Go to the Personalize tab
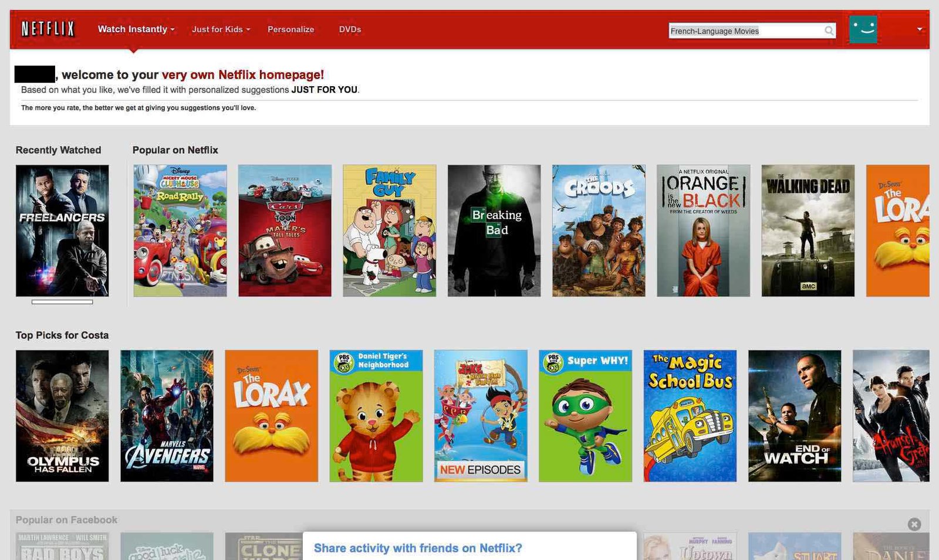939x560 pixels. point(291,29)
